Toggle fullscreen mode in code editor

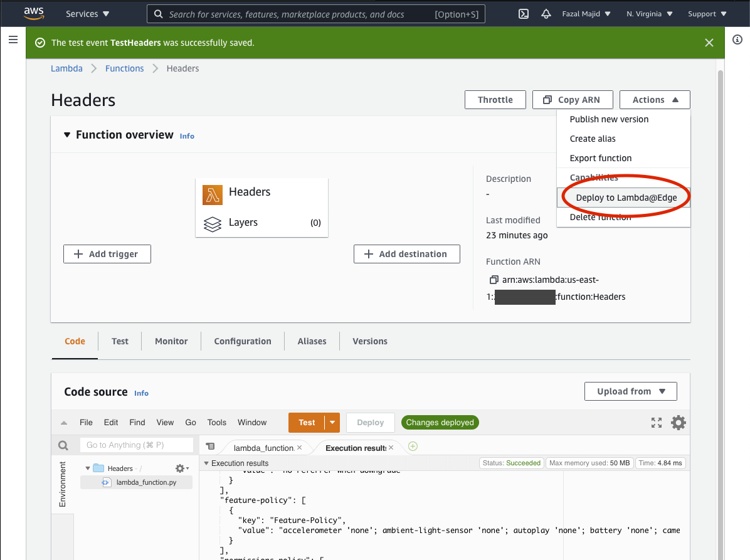657,423
